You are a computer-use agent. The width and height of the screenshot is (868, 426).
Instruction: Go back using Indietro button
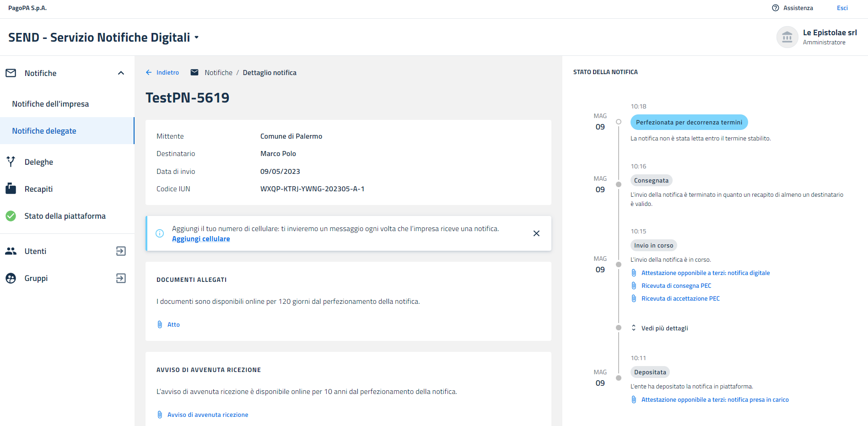162,73
